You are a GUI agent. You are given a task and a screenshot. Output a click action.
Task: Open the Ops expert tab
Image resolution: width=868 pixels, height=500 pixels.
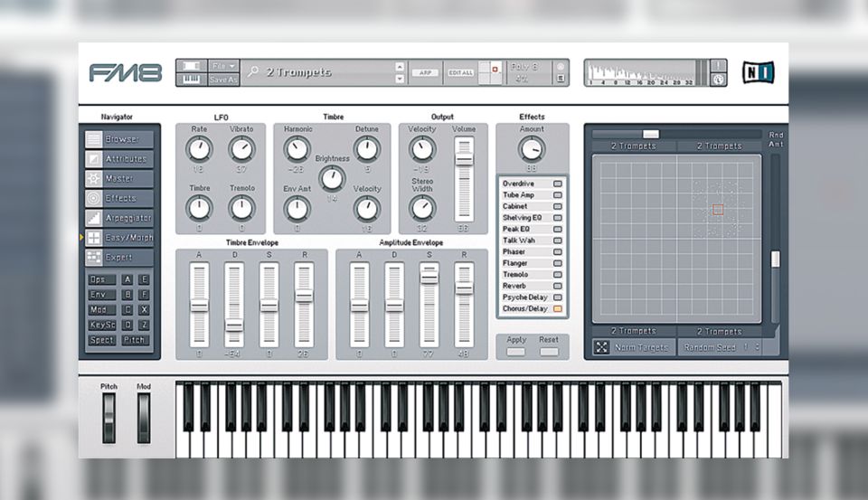[101, 280]
